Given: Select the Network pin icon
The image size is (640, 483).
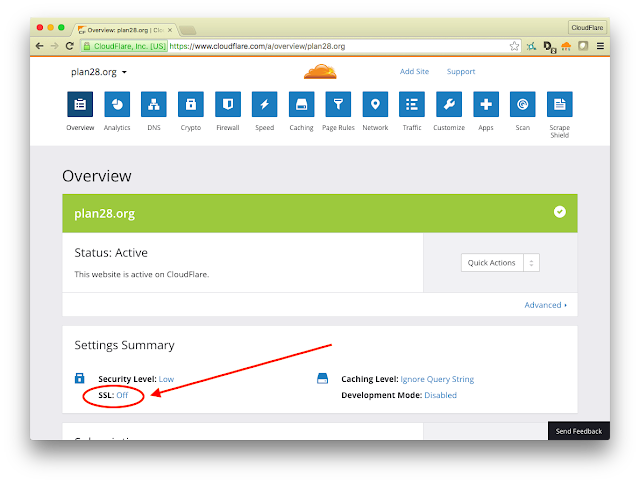Looking at the screenshot, I should tap(375, 104).
